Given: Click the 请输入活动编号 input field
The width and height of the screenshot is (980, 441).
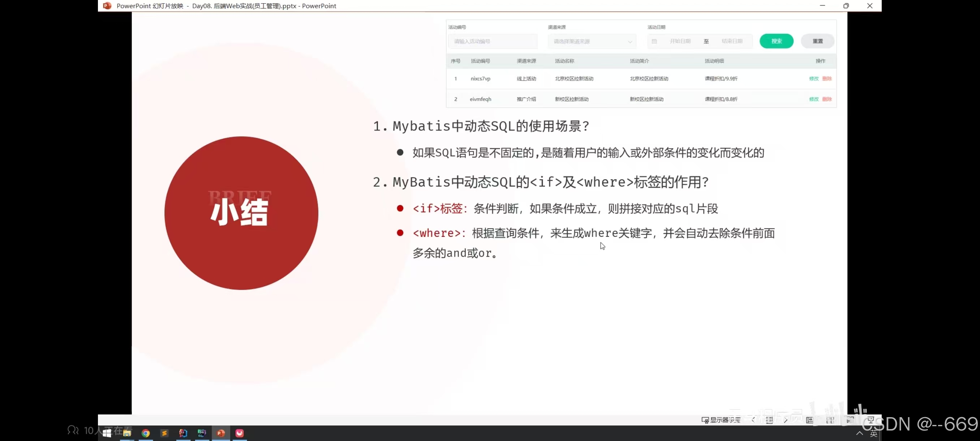Looking at the screenshot, I should [493, 41].
